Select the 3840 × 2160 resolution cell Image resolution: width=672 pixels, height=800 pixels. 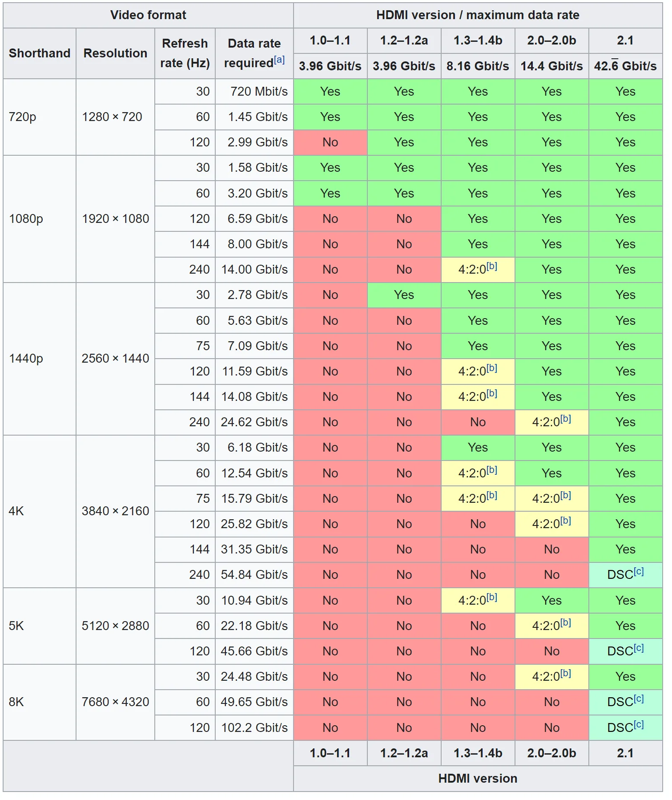coord(115,511)
